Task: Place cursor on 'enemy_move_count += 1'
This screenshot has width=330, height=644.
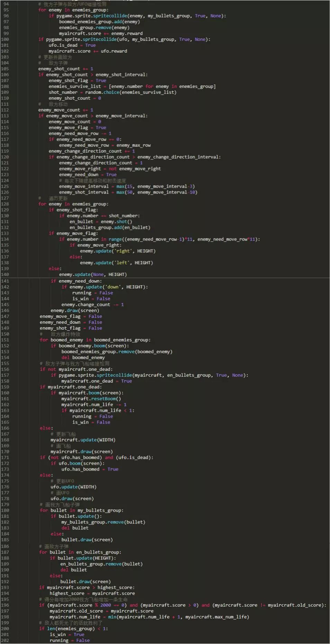Action: pos(65,110)
